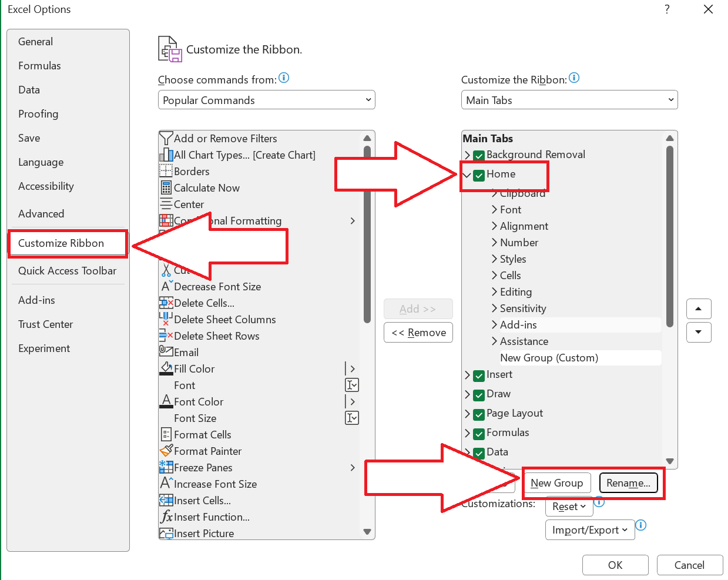
Task: Expand the Insert tab node
Action: pyautogui.click(x=468, y=375)
